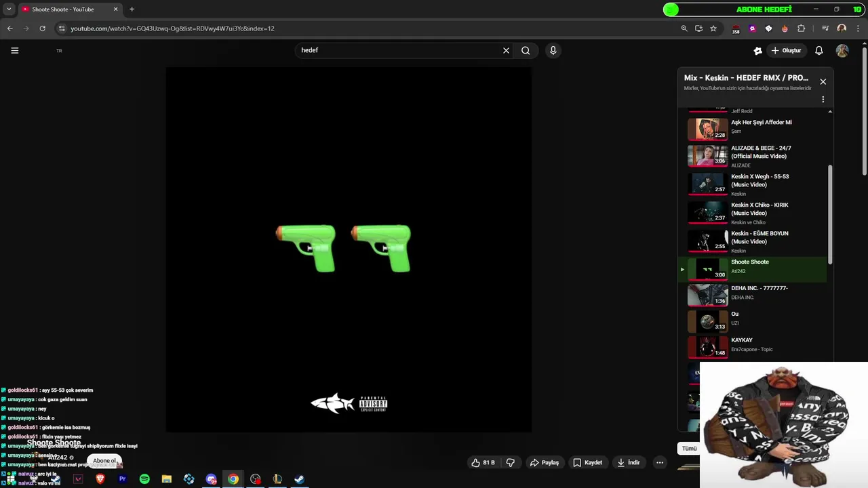The width and height of the screenshot is (868, 488).
Task: Close the Shoote Shoote browser tab
Action: tap(115, 9)
